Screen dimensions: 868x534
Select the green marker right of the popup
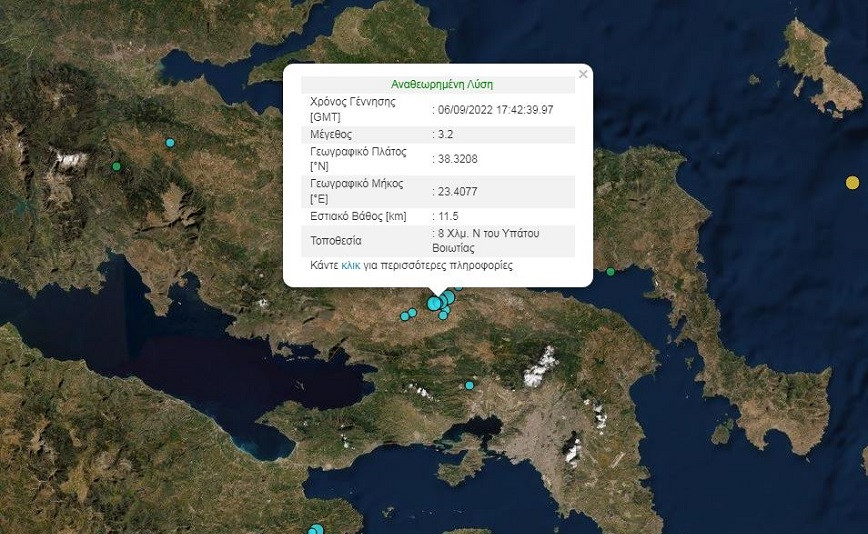610,271
